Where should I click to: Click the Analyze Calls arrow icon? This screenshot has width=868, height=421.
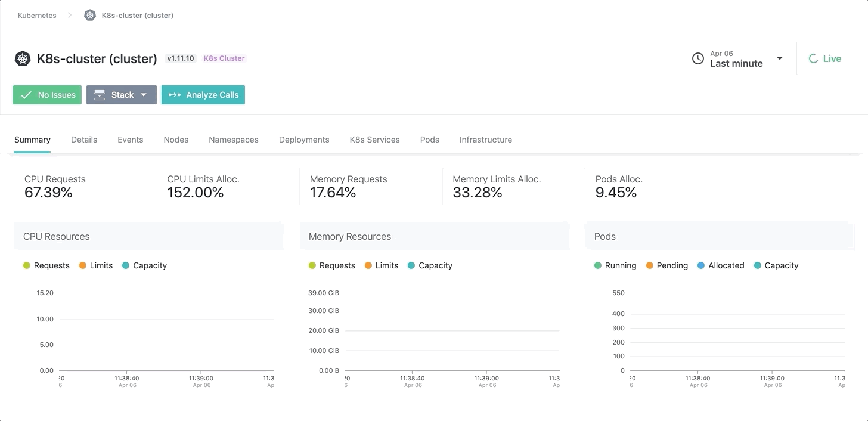[174, 95]
